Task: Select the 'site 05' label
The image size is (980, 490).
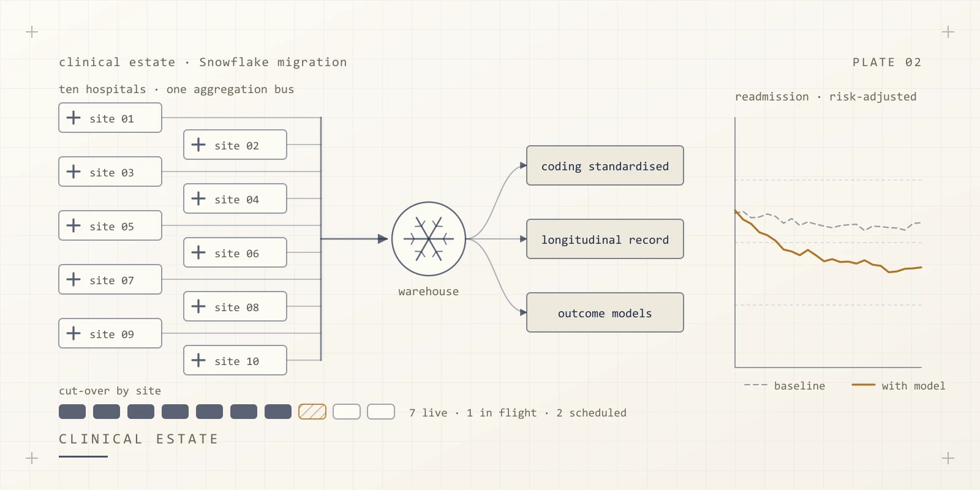Action: tap(111, 227)
